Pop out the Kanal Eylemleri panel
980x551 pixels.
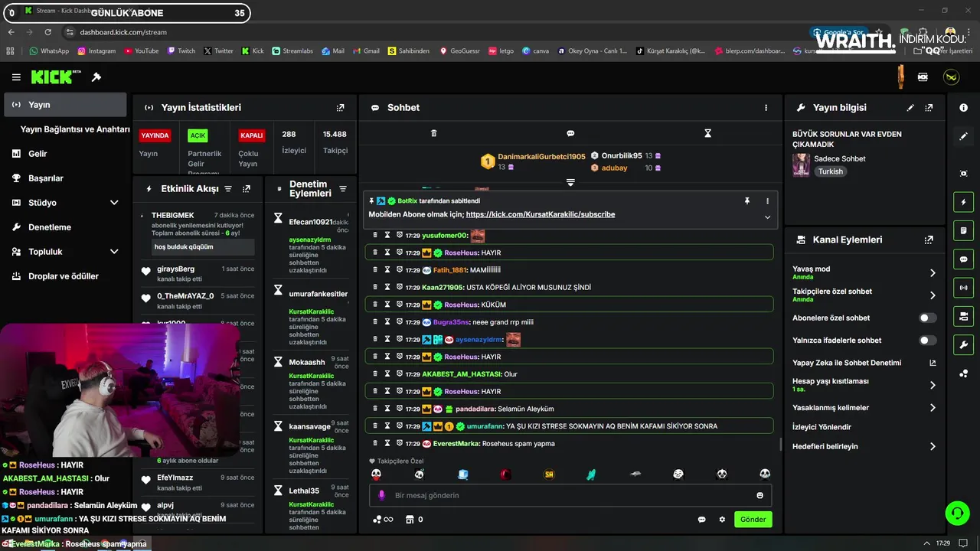pos(929,240)
